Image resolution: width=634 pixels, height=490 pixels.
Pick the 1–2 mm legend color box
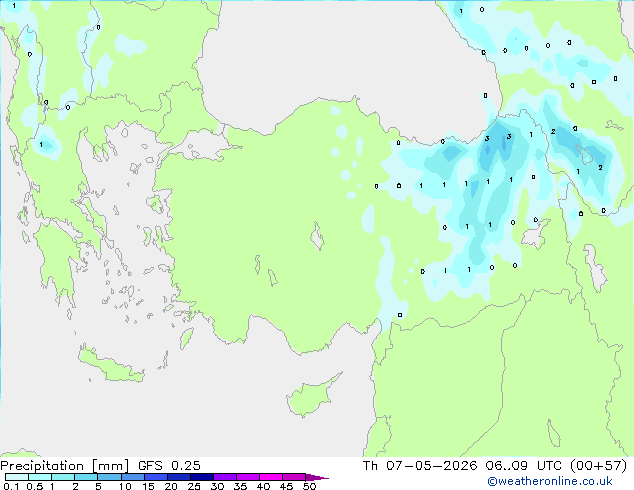pos(63,477)
